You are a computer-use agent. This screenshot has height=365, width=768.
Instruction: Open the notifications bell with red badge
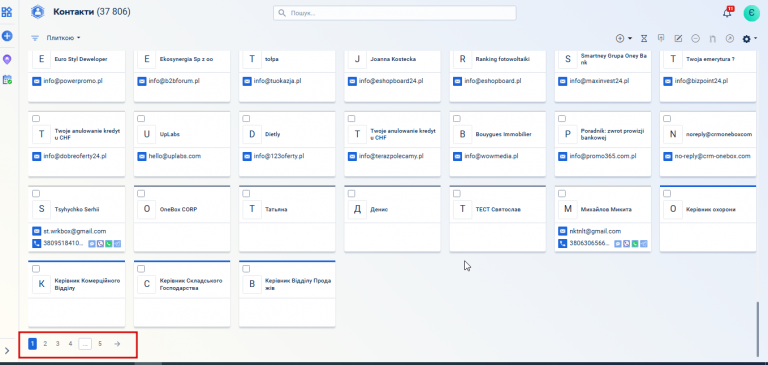coord(727,12)
